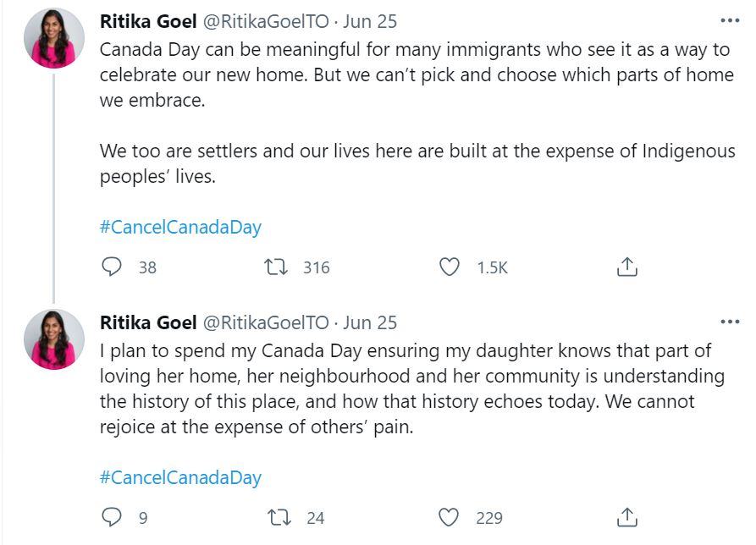Image resolution: width=756 pixels, height=545 pixels.
Task: Like the second tweet with 229 likes
Action: (449, 518)
